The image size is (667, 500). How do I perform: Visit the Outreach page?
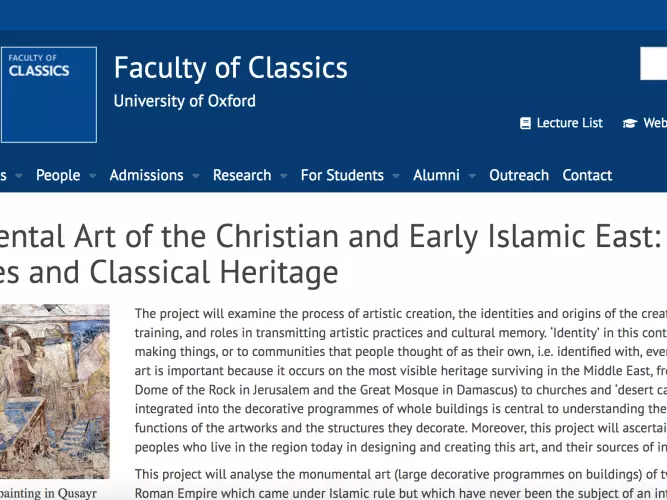click(519, 175)
